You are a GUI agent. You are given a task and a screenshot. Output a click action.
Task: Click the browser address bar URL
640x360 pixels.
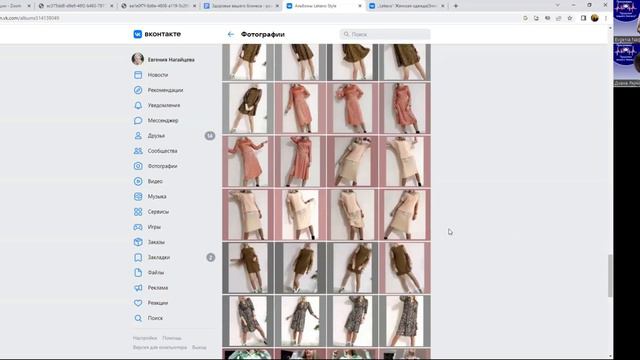point(29,18)
